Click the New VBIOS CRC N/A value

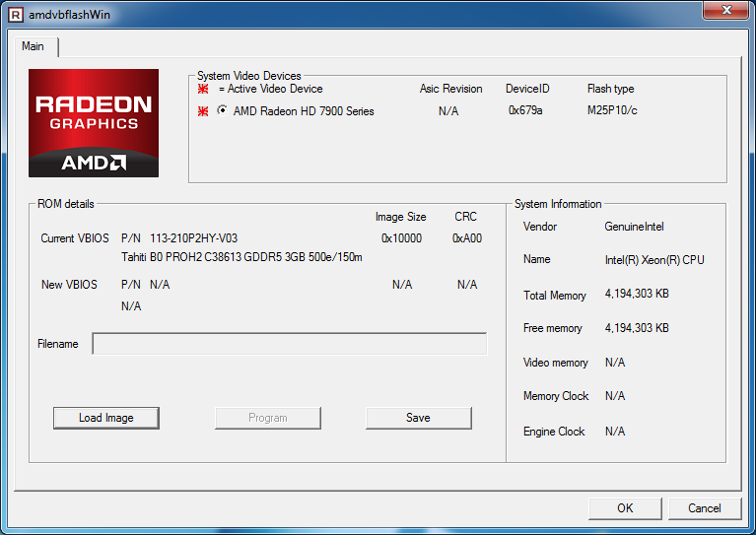point(467,285)
